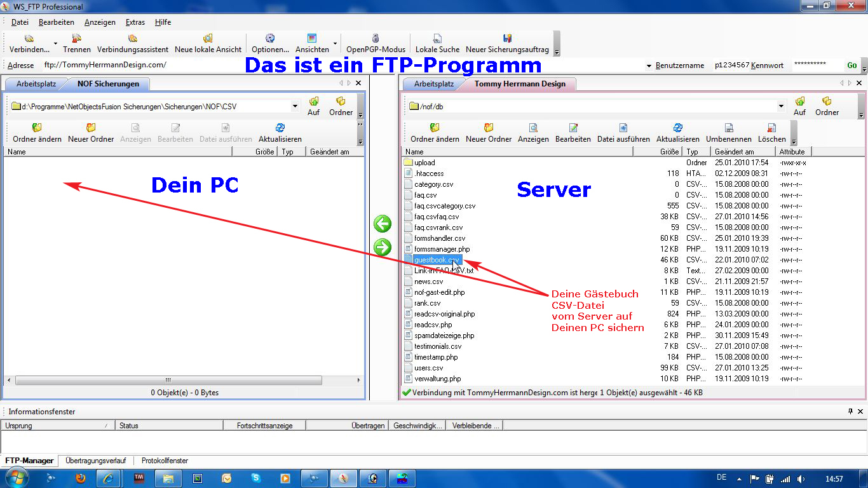
Task: Select the users.csv file
Action: (429, 368)
